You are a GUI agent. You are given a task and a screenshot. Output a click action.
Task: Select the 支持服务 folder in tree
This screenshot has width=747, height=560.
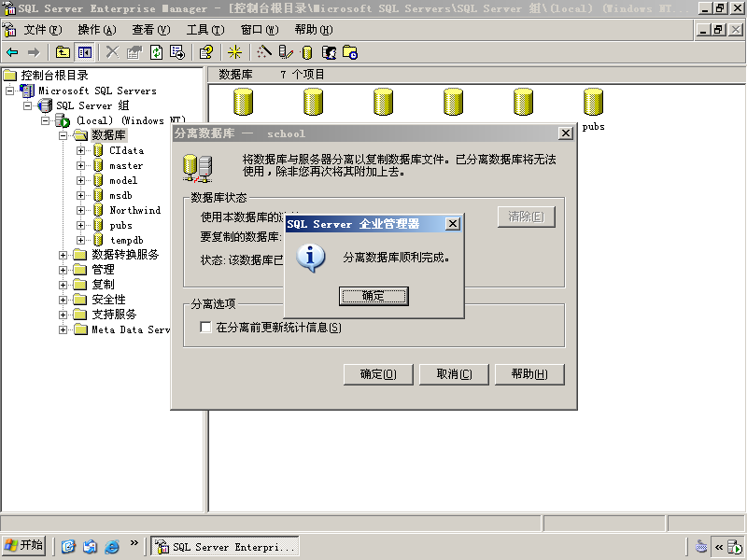click(x=114, y=315)
